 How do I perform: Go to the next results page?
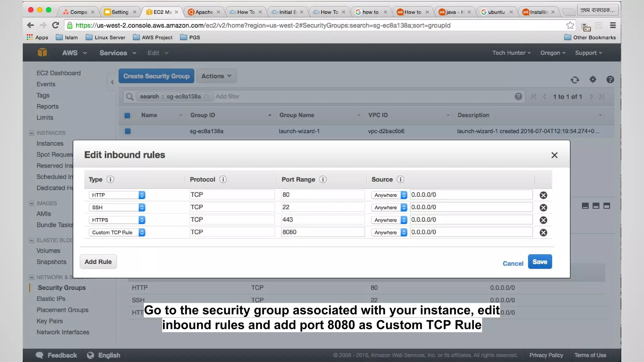tap(591, 96)
